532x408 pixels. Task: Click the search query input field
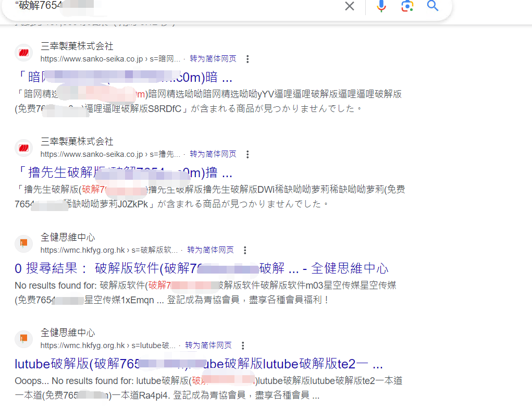(x=177, y=5)
